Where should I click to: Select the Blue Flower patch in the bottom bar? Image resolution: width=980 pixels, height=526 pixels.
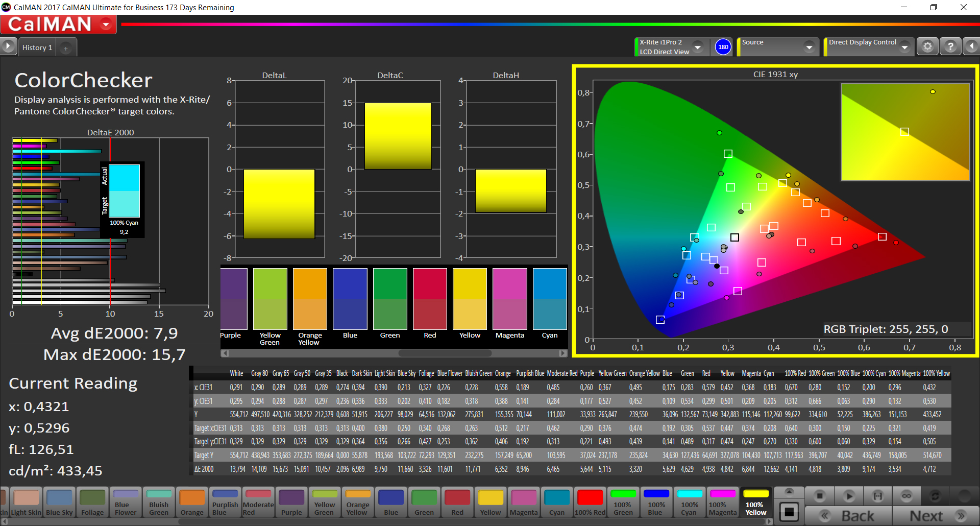126,503
